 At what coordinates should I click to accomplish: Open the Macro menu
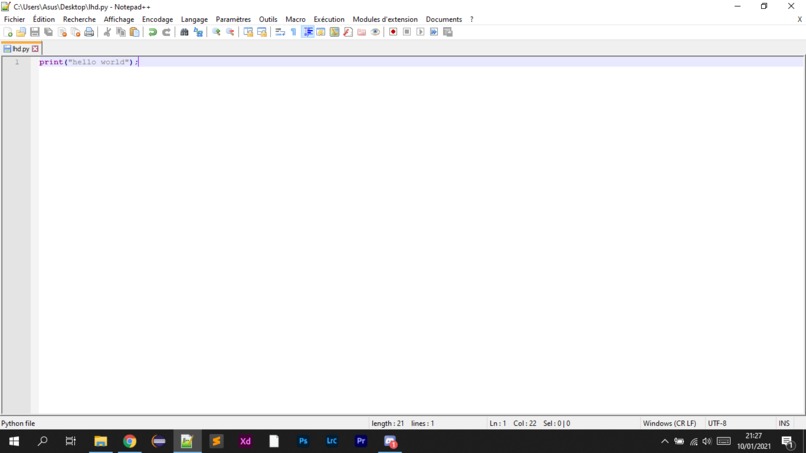coord(296,19)
